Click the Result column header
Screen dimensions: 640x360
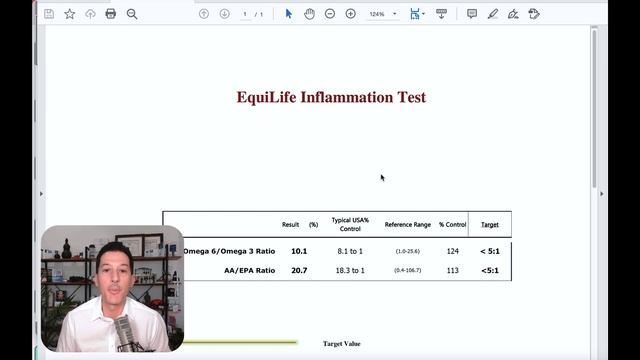pos(290,224)
